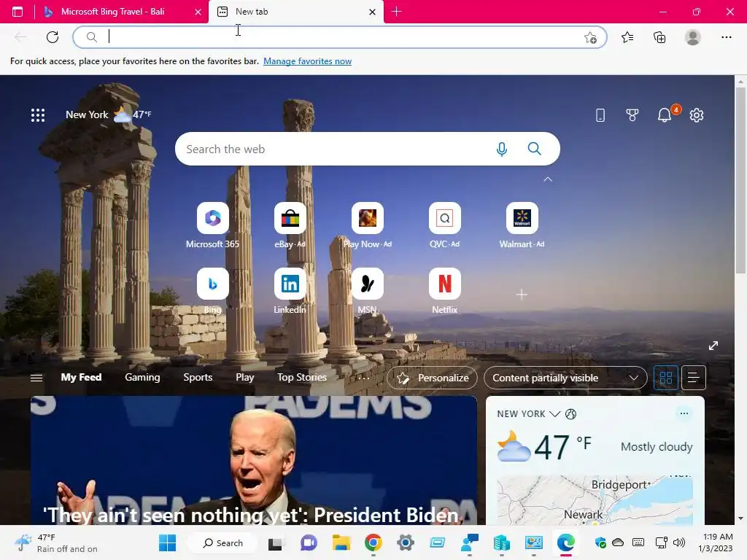Open the profile avatar icon
This screenshot has height=560, width=747.
(693, 37)
